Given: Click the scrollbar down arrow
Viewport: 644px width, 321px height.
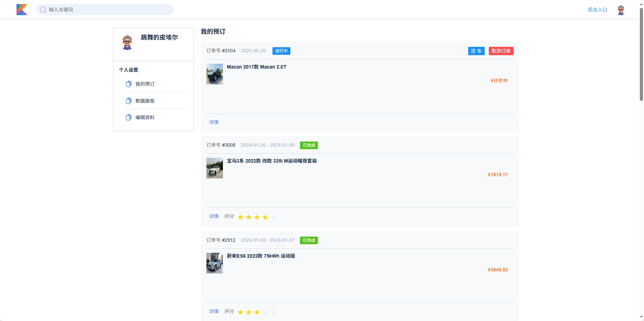Looking at the screenshot, I should [x=641, y=317].
